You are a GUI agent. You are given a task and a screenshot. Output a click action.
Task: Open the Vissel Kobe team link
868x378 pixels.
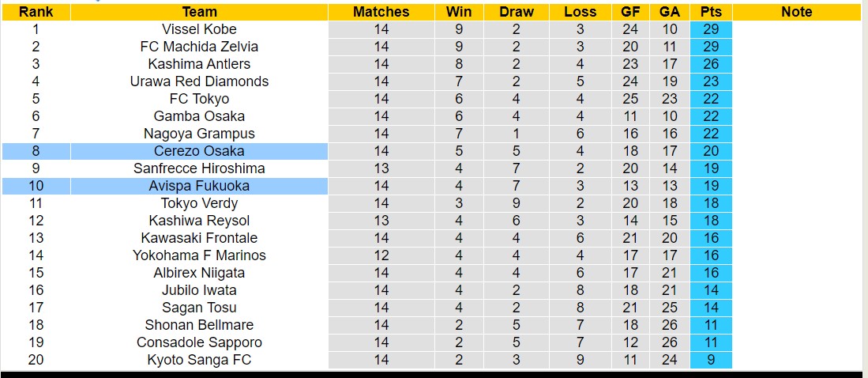[x=199, y=29]
